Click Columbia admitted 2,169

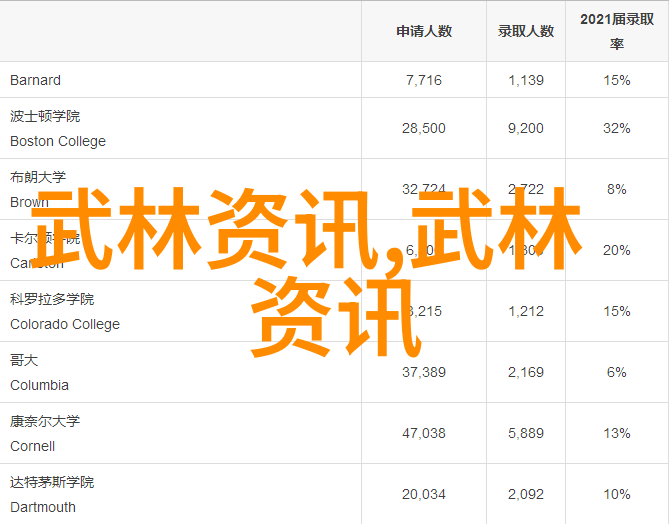[526, 372]
